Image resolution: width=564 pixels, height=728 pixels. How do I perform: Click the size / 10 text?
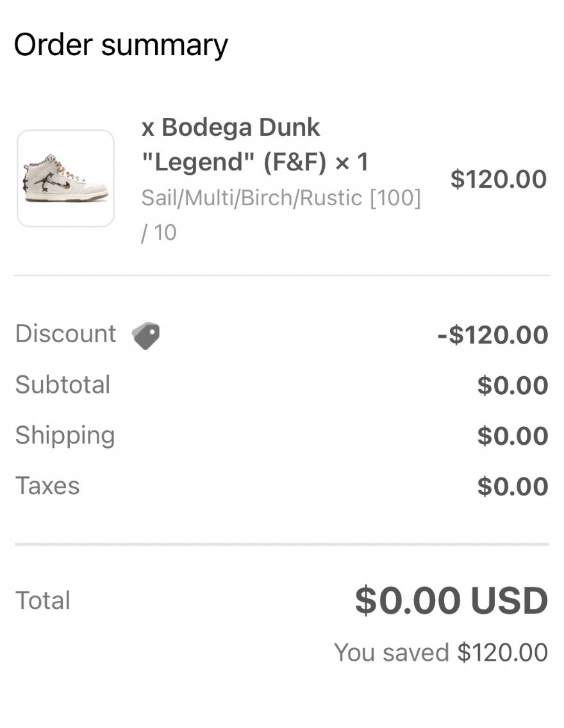tap(159, 233)
